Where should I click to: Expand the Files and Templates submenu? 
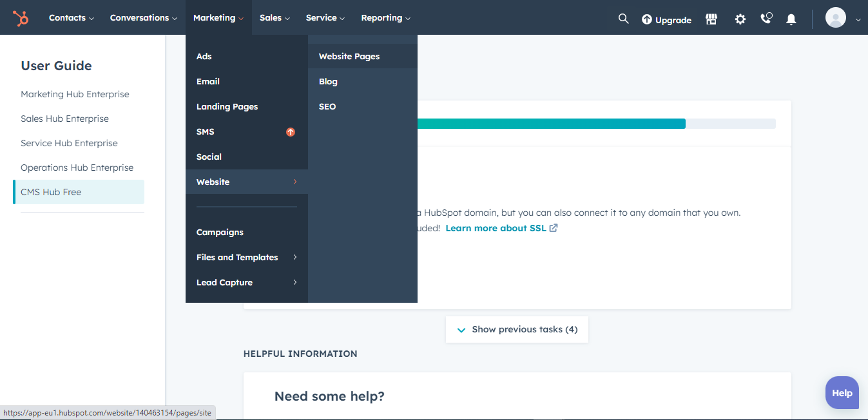tap(247, 257)
